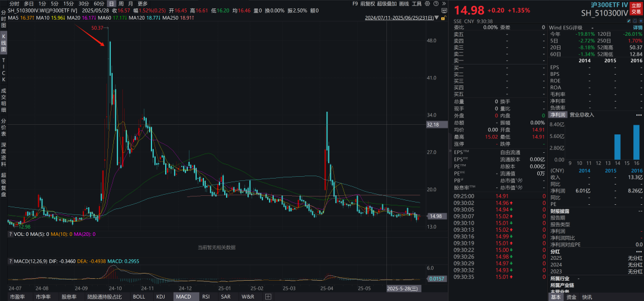This screenshot has height=301, width=644.
Task: Switch indicator to 股息率
Action: click(69, 296)
